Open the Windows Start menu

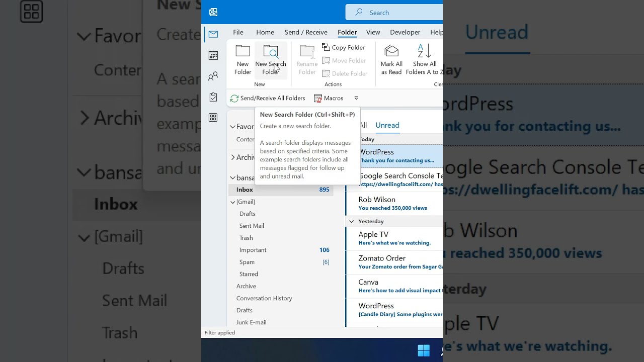coord(424,350)
